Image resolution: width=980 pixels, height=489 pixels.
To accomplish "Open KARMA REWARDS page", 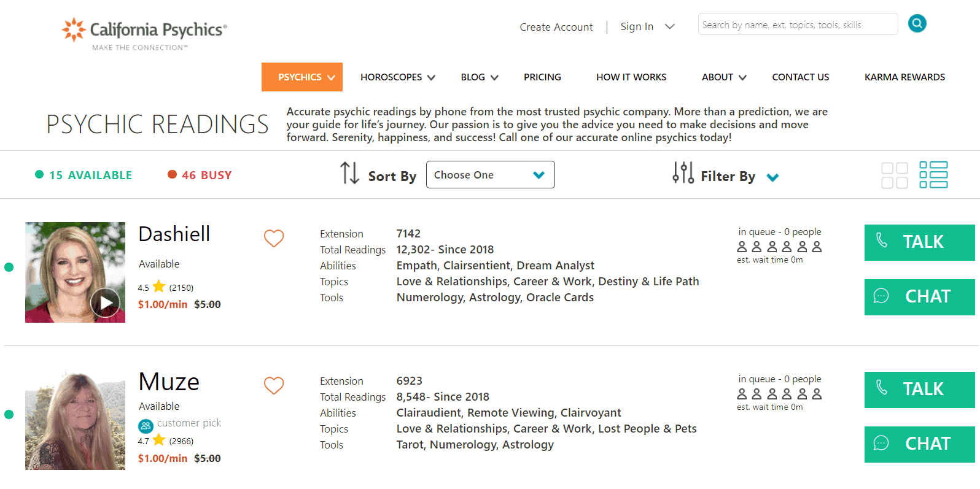I will 904,77.
